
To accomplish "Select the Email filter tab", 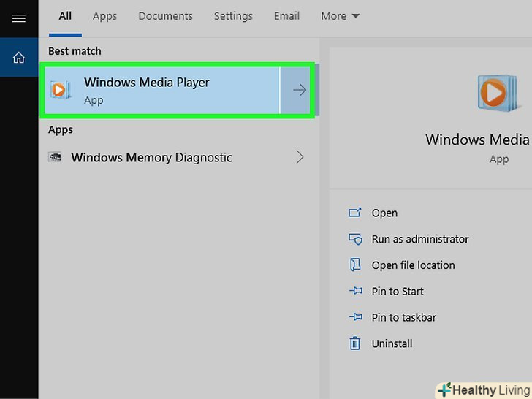I will tap(286, 16).
